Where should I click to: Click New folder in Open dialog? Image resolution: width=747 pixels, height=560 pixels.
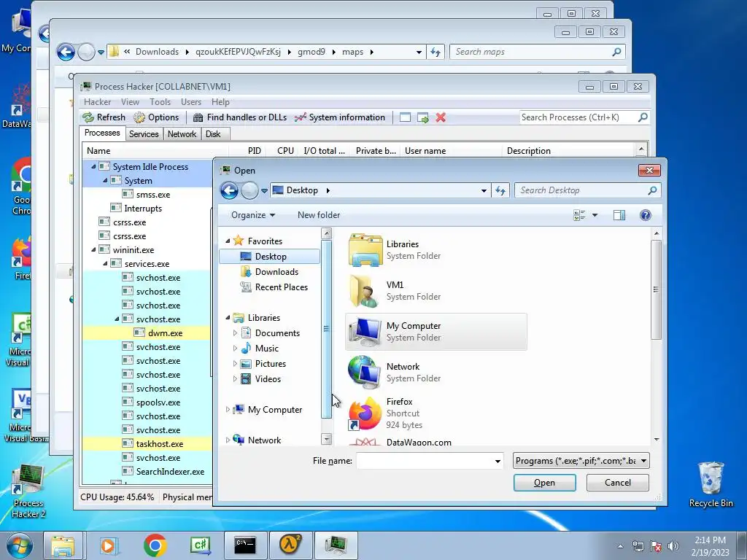tap(319, 215)
